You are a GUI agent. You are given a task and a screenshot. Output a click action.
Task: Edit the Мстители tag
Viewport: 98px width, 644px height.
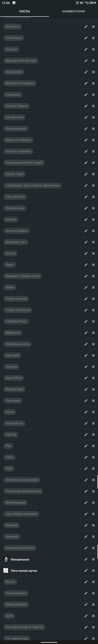(x=86, y=27)
